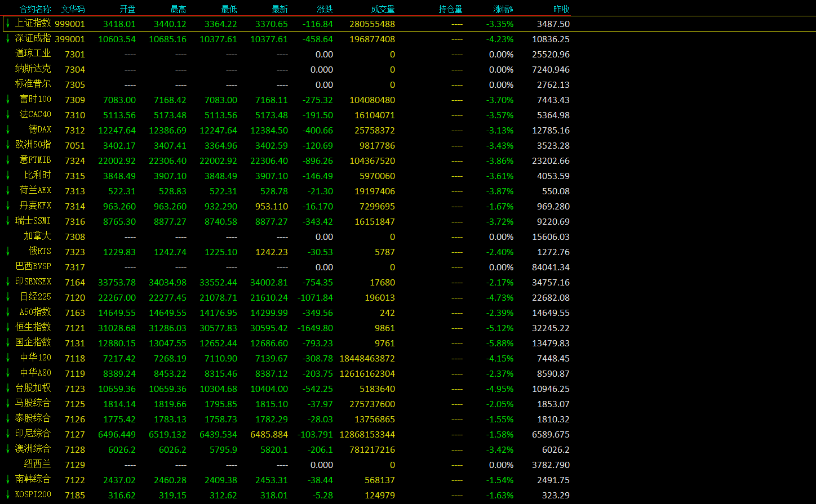Click the 合约名称 column header
This screenshot has height=504, width=816.
coord(35,9)
